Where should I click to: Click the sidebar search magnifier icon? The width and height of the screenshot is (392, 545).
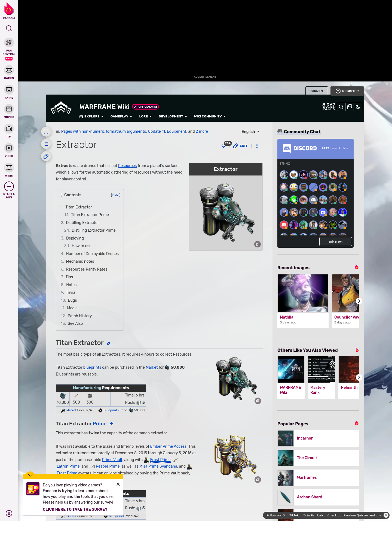click(9, 28)
